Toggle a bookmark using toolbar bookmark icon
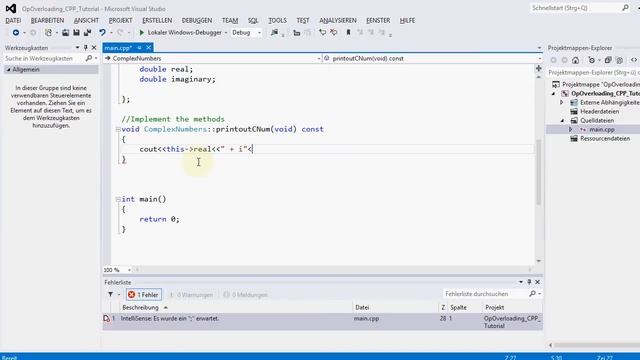The width and height of the screenshot is (640, 360). click(x=348, y=33)
